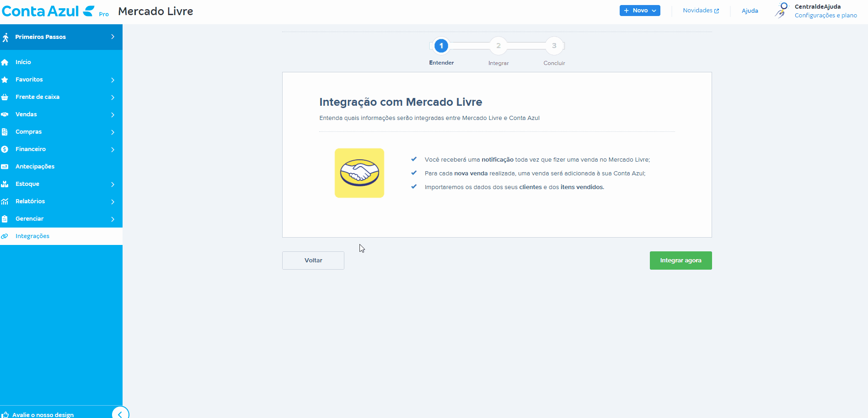Click the rocket profile icon
Screen dimensions: 868x418
point(782,10)
